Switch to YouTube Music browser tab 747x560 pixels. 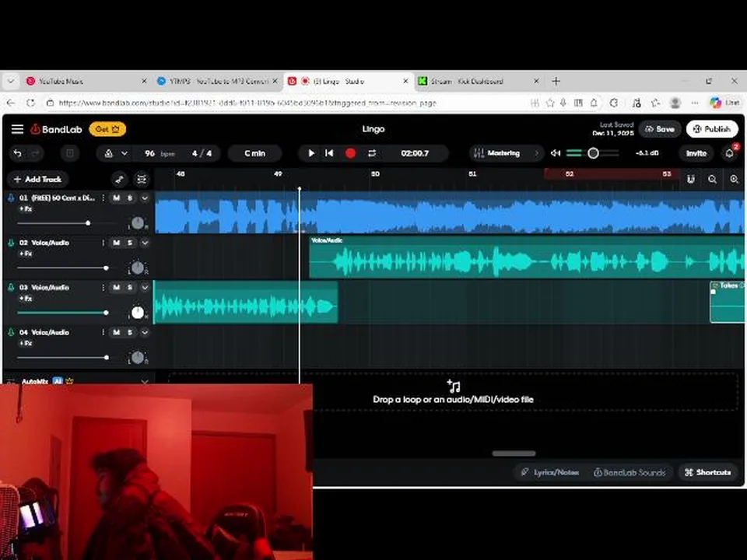click(x=86, y=82)
